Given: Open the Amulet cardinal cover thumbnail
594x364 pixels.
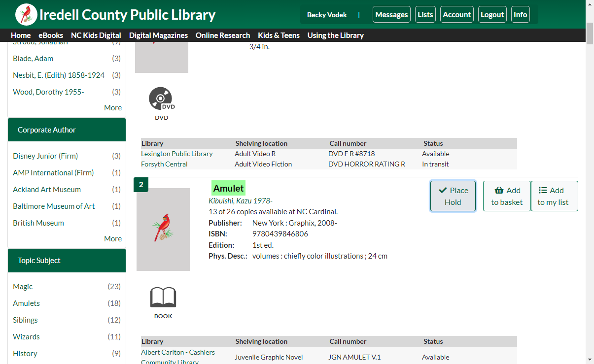Looking at the screenshot, I should click(163, 230).
